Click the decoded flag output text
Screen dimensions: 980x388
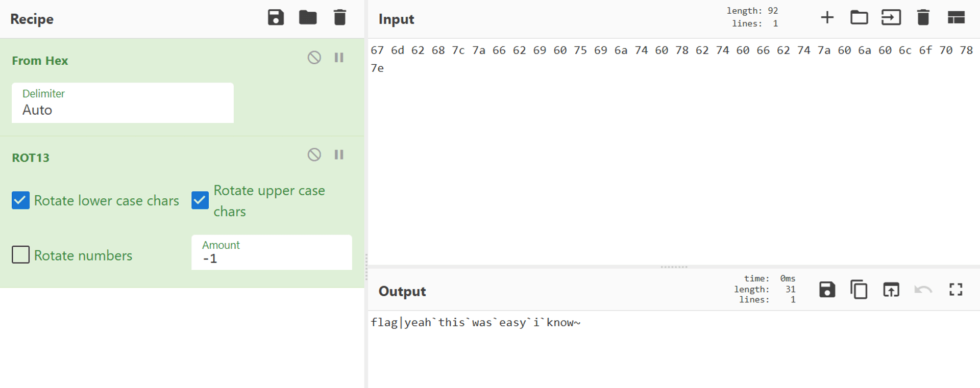(x=476, y=323)
